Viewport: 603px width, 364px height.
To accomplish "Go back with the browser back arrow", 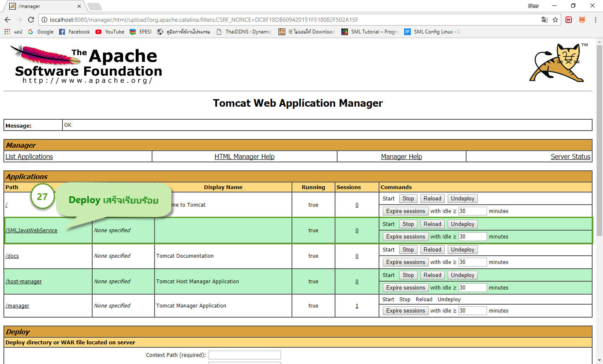I will (x=7, y=20).
